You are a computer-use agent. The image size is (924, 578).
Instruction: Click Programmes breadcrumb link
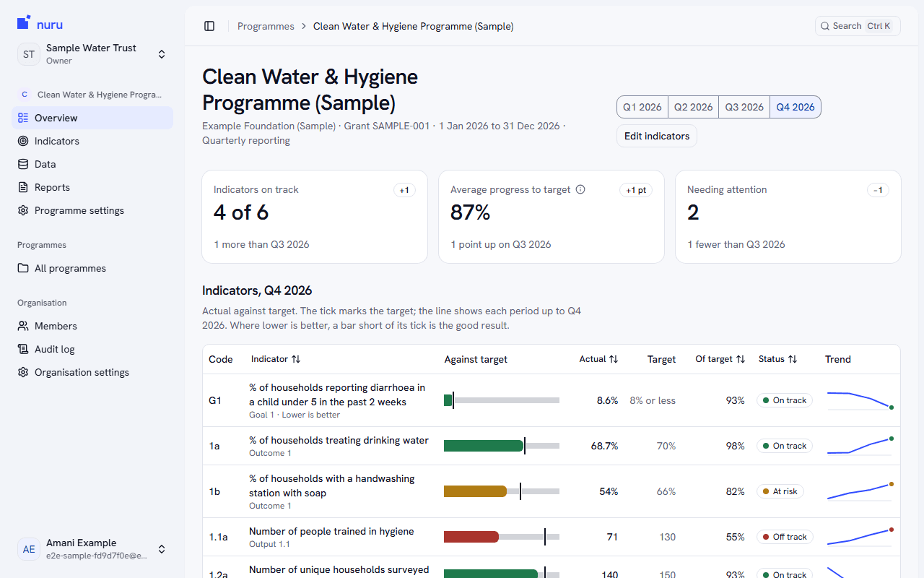pyautogui.click(x=266, y=26)
